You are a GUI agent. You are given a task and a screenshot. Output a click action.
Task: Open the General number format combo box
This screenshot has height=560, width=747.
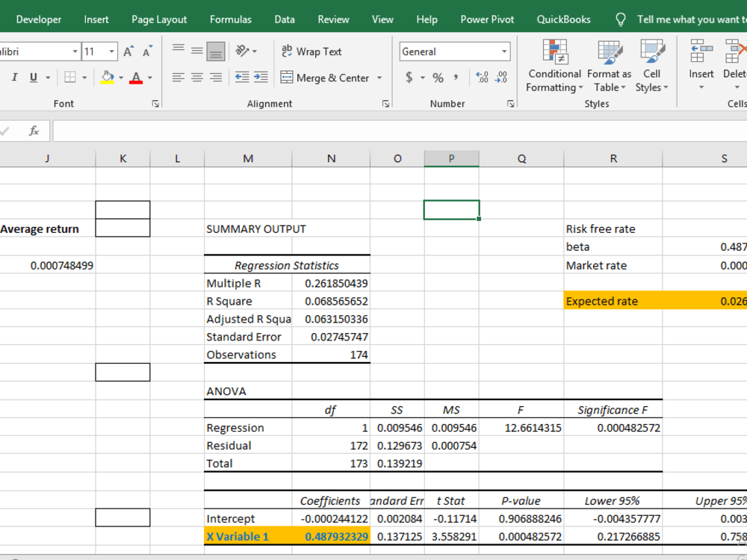pos(454,52)
